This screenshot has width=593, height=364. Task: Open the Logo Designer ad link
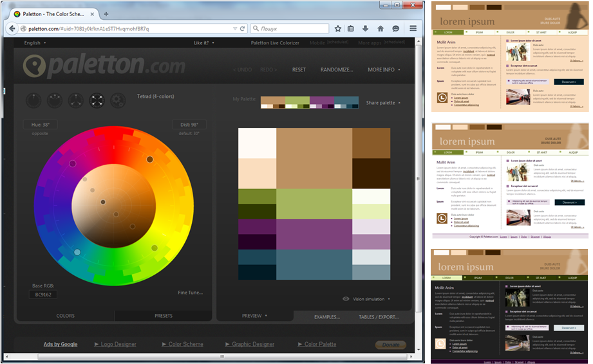[115, 344]
